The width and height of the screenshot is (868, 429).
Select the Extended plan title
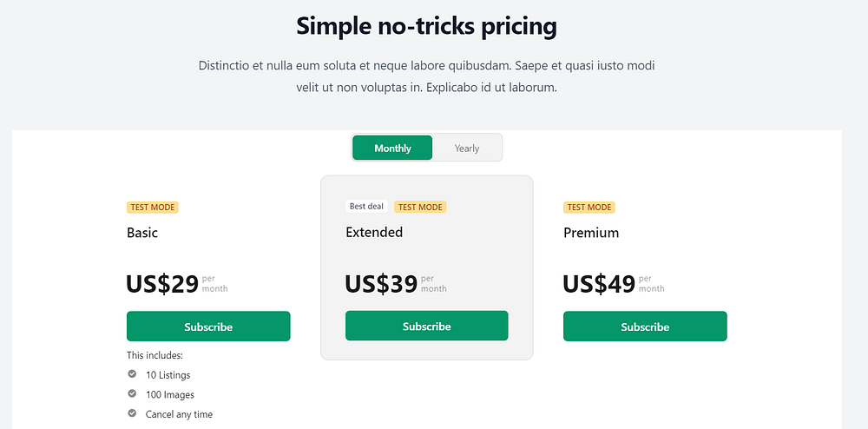click(374, 232)
